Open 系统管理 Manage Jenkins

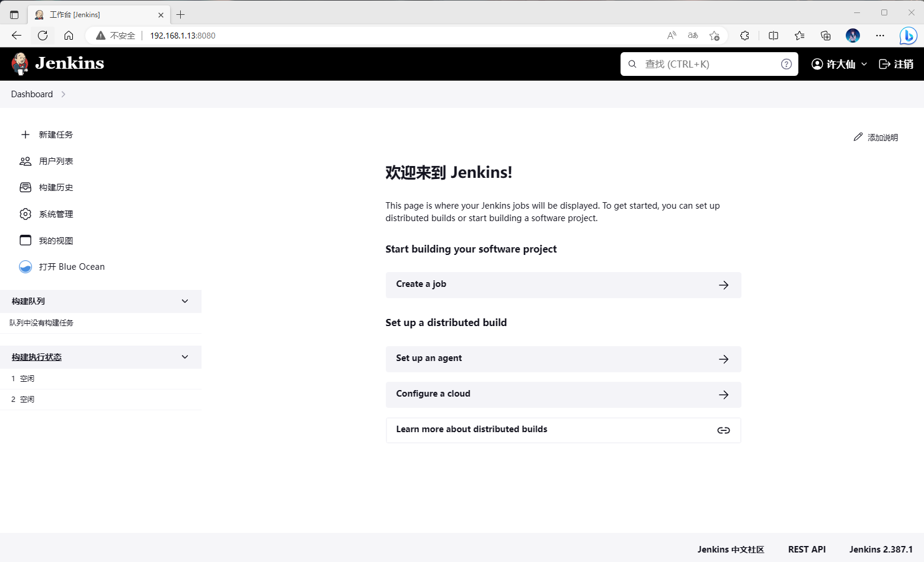pyautogui.click(x=56, y=214)
